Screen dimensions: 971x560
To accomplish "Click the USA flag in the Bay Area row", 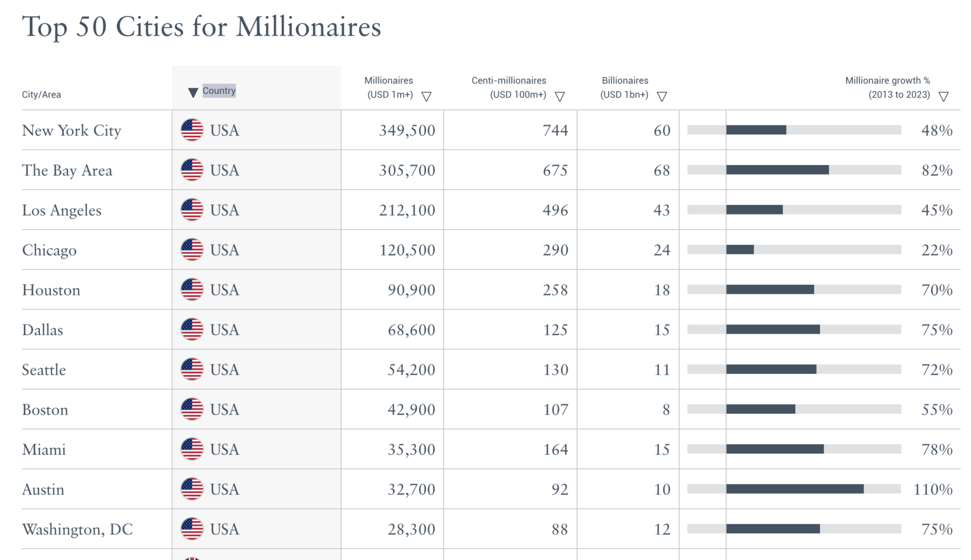I will 192,170.
